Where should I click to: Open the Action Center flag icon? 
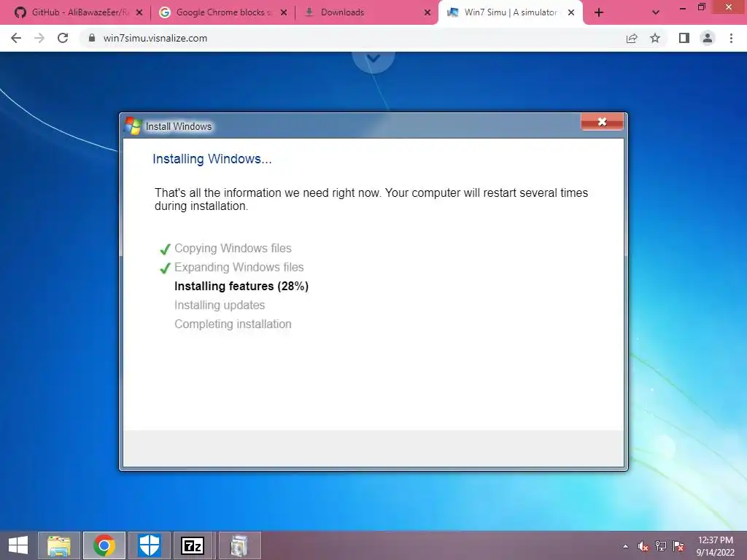(678, 546)
